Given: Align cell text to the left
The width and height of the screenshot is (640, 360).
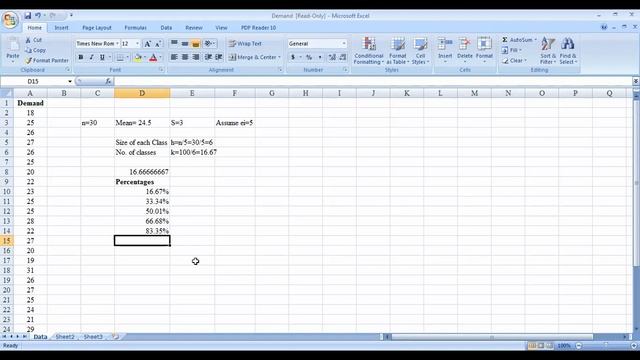Looking at the screenshot, I should (x=174, y=57).
